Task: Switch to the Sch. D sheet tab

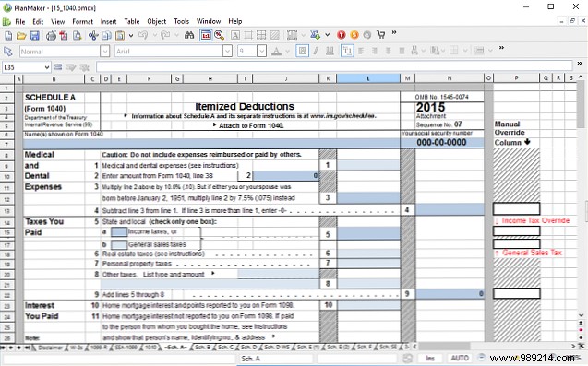Action: tap(249, 348)
